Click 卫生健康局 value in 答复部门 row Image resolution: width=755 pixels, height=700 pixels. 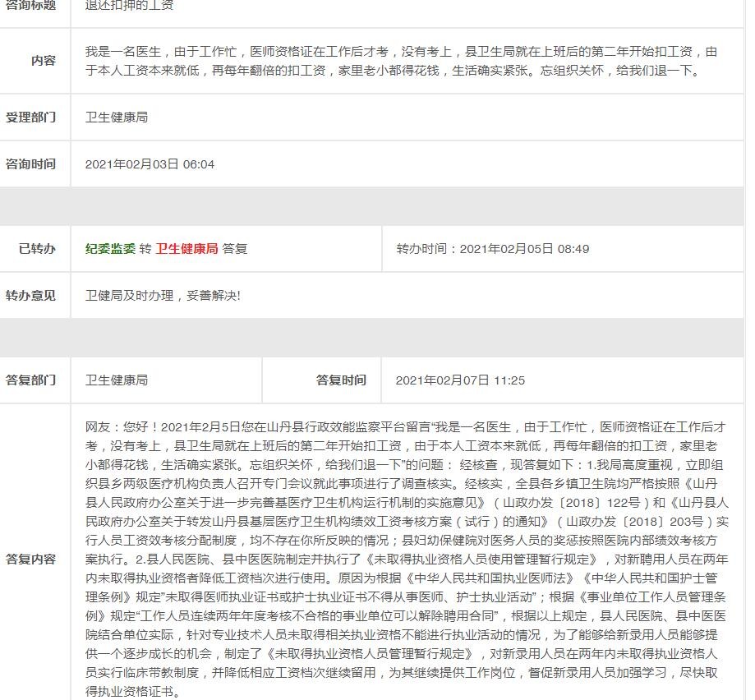[117, 380]
